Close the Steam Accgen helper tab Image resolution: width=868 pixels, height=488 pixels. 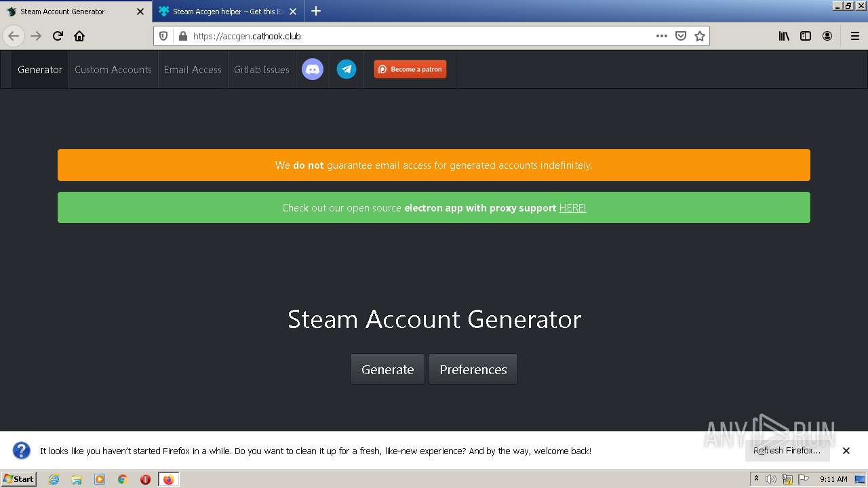point(293,12)
